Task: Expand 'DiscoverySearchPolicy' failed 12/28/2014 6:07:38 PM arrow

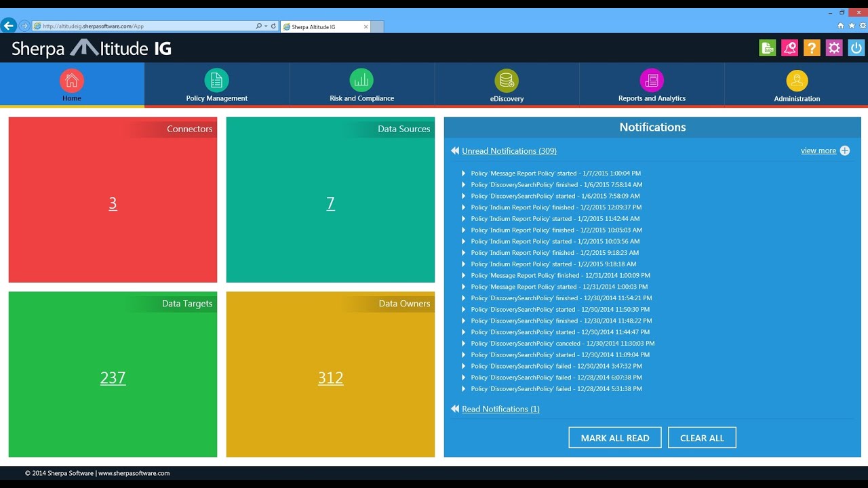Action: point(464,378)
